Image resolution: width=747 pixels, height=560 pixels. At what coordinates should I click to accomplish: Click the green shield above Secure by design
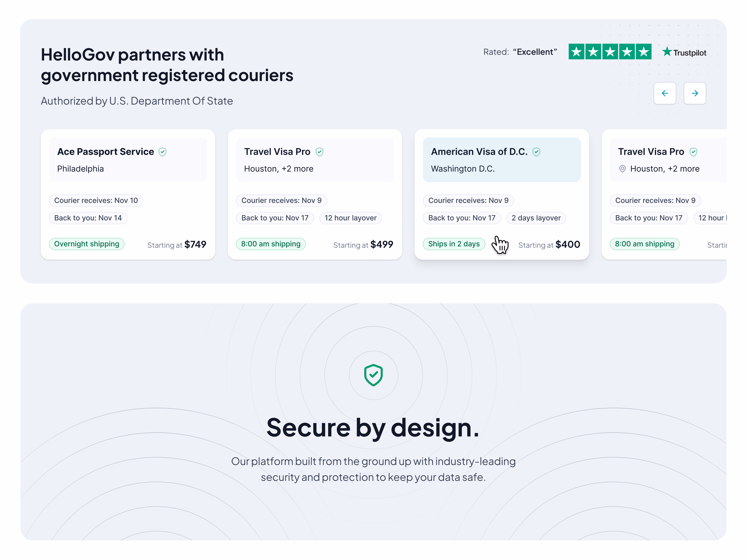coord(373,375)
